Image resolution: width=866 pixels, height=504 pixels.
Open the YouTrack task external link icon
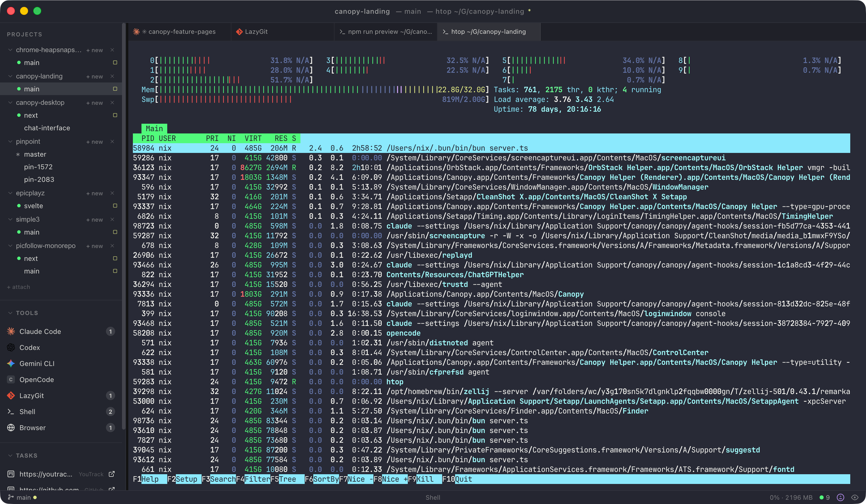pos(112,474)
